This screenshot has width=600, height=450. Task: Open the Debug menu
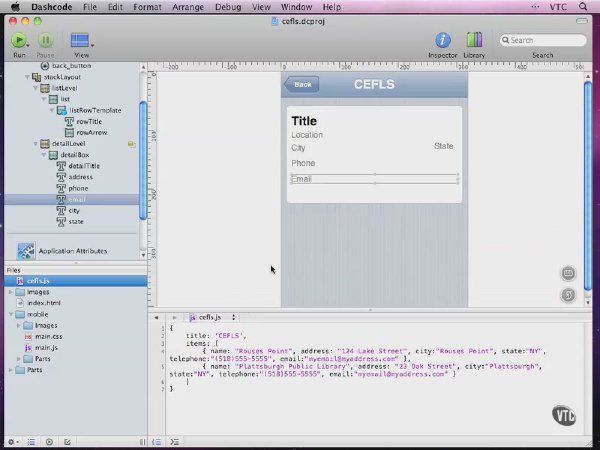pyautogui.click(x=228, y=7)
